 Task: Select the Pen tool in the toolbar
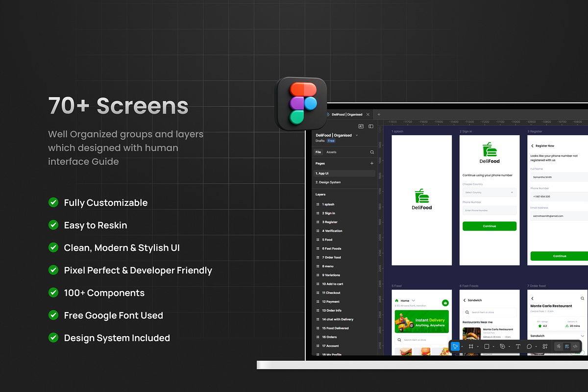click(502, 346)
